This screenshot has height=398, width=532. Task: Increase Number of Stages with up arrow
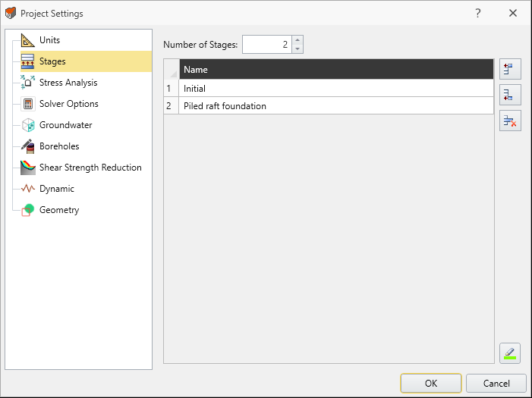[x=297, y=40]
